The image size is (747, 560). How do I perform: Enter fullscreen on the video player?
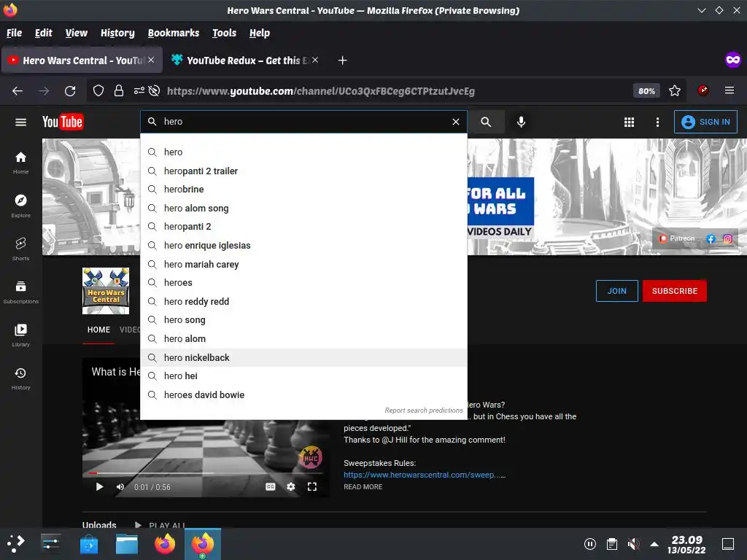pyautogui.click(x=312, y=486)
